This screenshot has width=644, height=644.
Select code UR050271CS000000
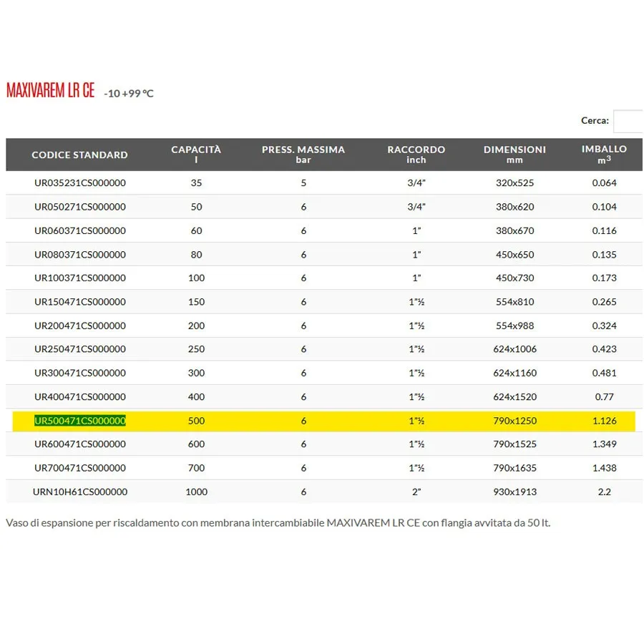coord(80,207)
